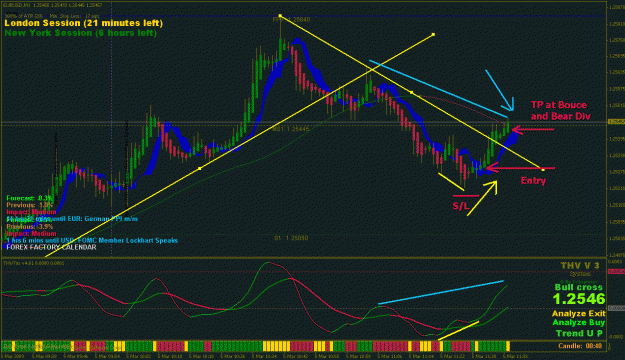Click the "TP at Bouce and Bear Div" note

[560, 110]
